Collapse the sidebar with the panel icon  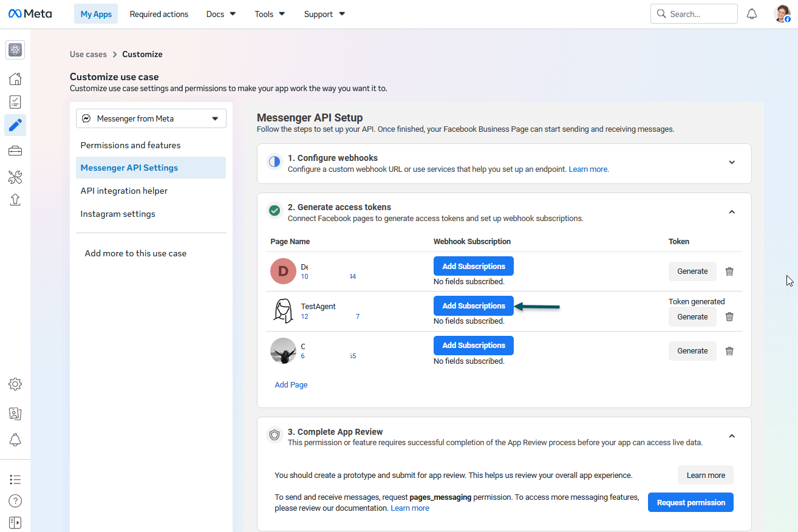click(x=15, y=522)
